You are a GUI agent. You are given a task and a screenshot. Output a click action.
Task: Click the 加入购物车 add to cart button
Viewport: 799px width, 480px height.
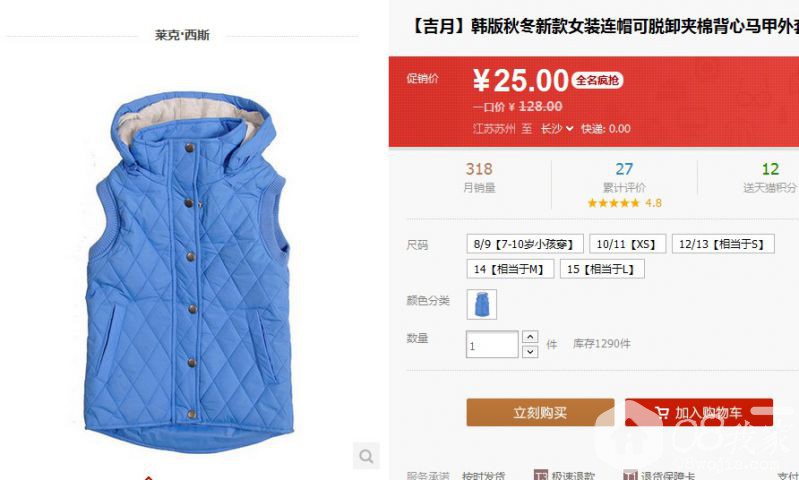(x=699, y=412)
